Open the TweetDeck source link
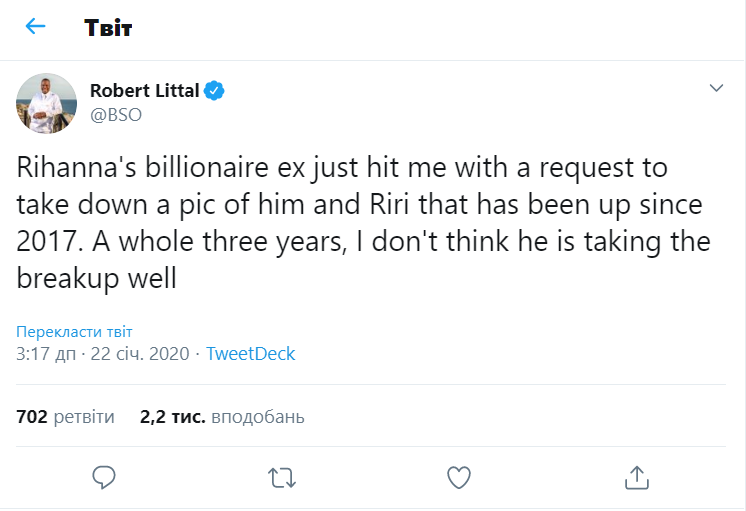This screenshot has height=511, width=746. click(250, 354)
